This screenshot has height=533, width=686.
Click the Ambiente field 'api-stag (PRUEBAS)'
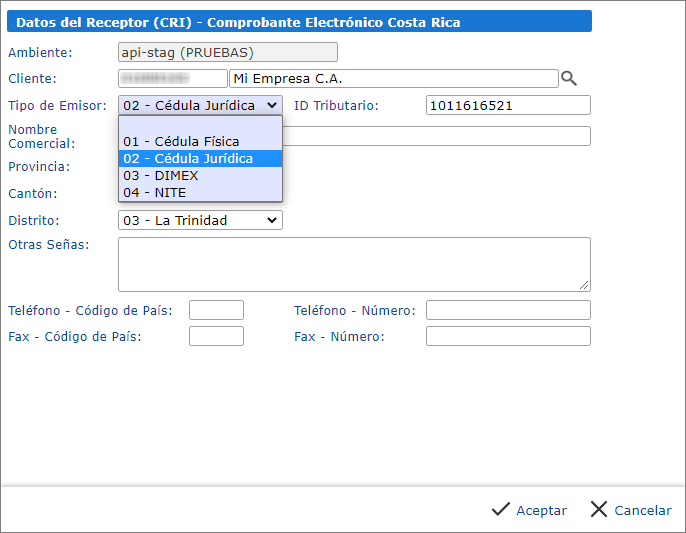[228, 52]
